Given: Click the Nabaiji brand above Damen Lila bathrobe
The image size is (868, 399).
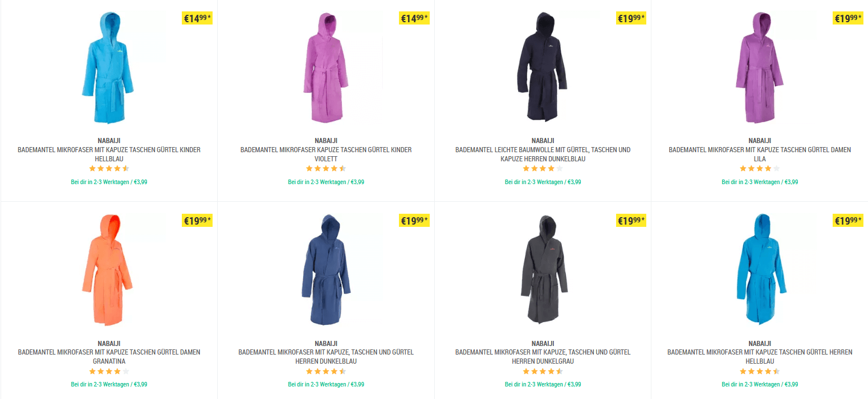Looking at the screenshot, I should pyautogui.click(x=760, y=140).
